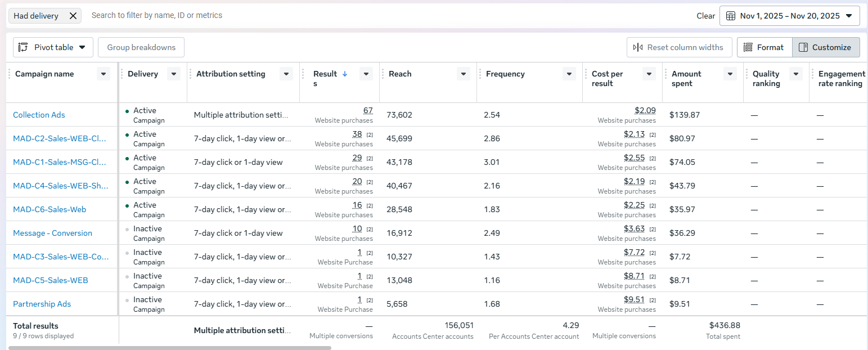Open the Frequency column dropdown arrow
This screenshot has height=350, width=868.
[x=569, y=74]
